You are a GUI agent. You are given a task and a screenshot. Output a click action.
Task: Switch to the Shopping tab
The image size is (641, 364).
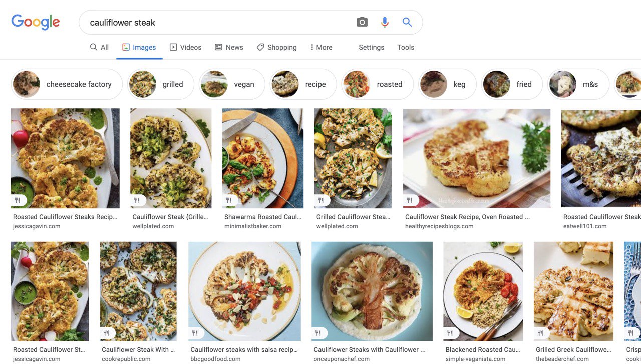[276, 47]
